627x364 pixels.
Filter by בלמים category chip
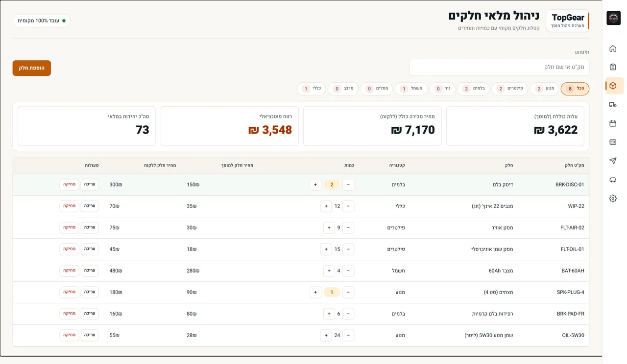pos(473,89)
